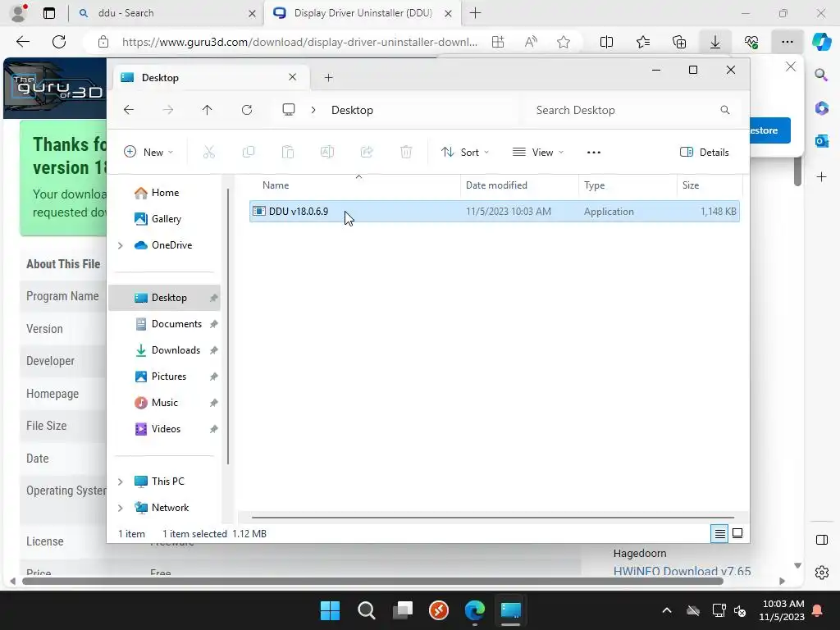
Task: Open the Sort dropdown menu
Action: [465, 152]
